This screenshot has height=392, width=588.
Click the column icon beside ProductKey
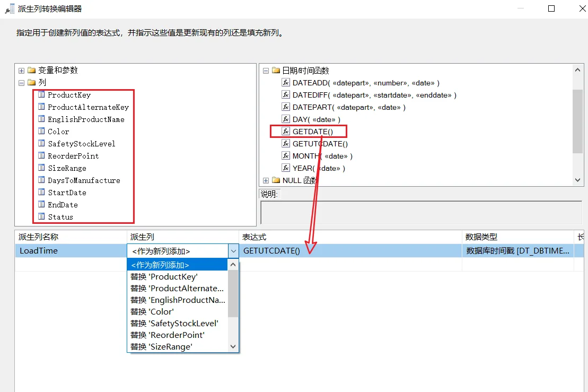click(x=42, y=94)
